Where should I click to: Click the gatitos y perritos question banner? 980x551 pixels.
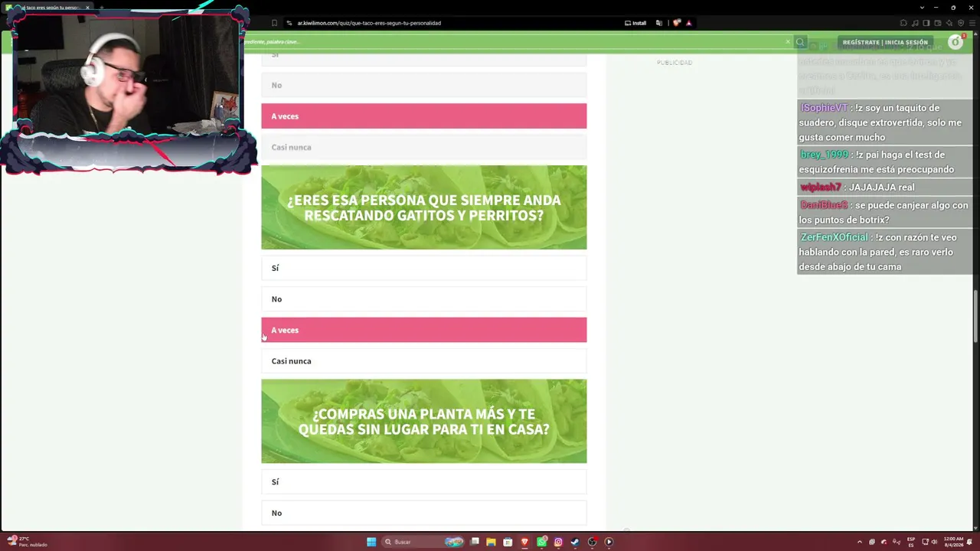[x=424, y=207]
